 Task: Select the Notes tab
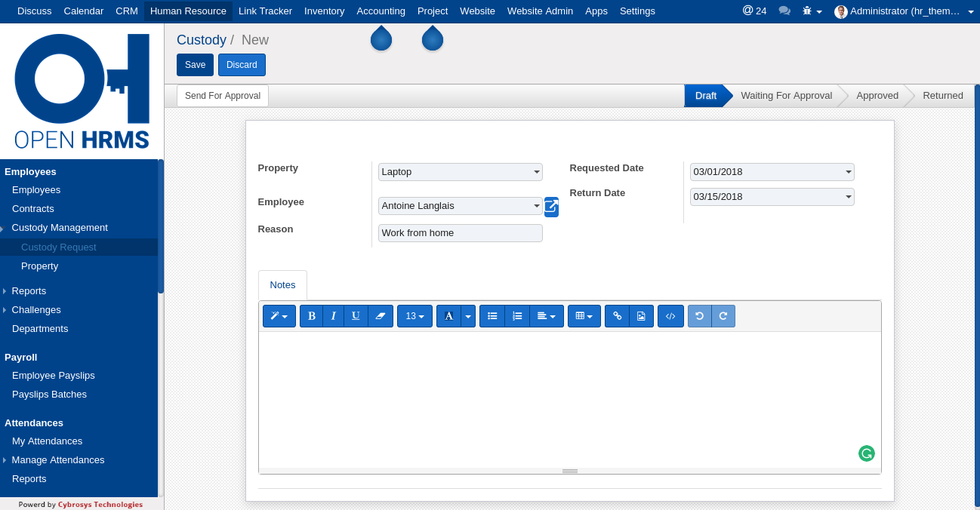tap(282, 285)
